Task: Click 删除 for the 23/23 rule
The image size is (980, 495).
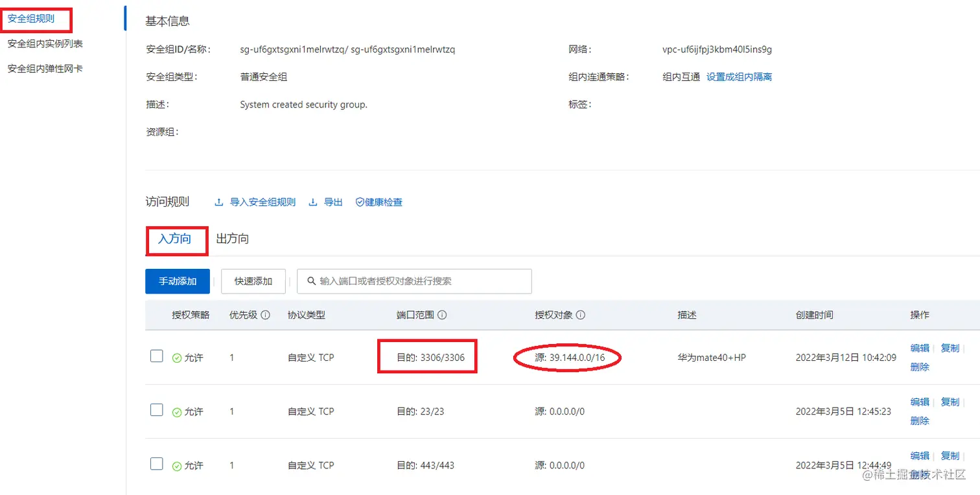Action: coord(920,420)
